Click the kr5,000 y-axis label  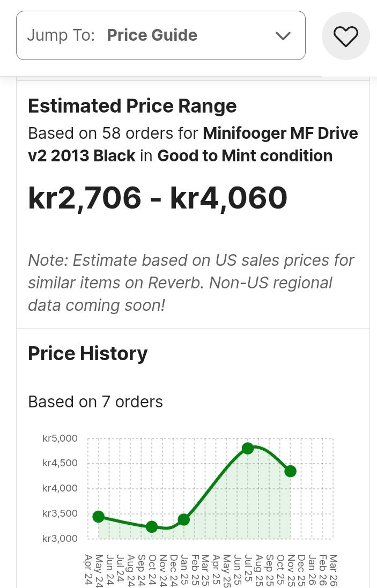(60, 438)
